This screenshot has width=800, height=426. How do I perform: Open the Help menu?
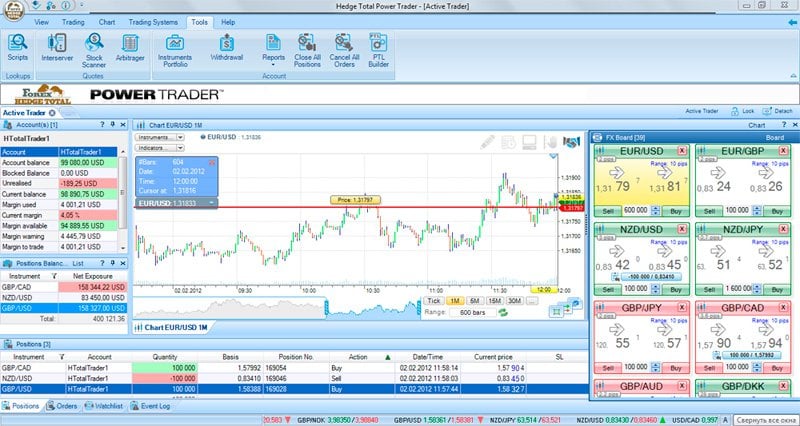tap(228, 22)
